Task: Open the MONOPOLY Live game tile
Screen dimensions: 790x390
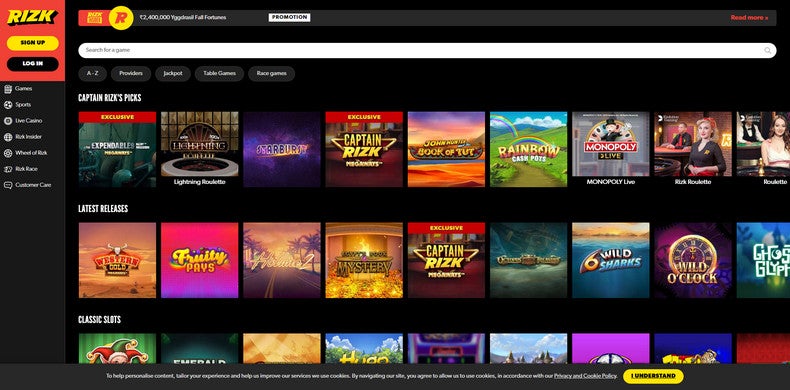Action: click(x=611, y=150)
